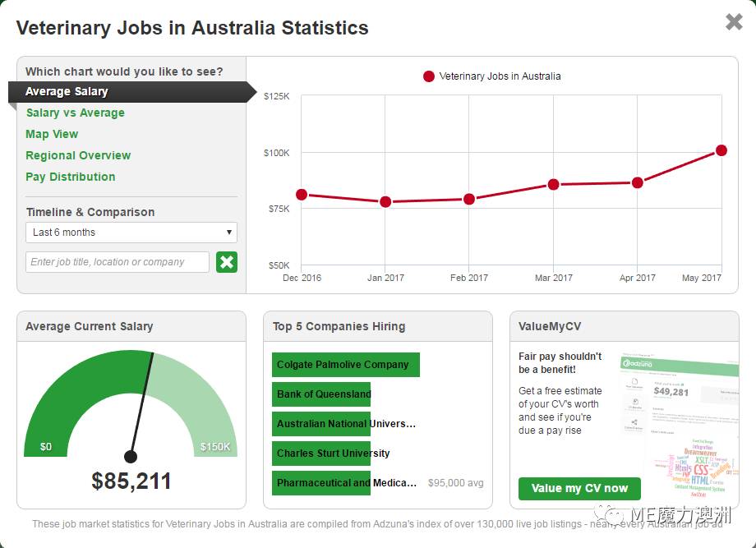Viewport: 756px width, 548px height.
Task: Click the ValueMyCV panel heading
Action: (x=550, y=326)
